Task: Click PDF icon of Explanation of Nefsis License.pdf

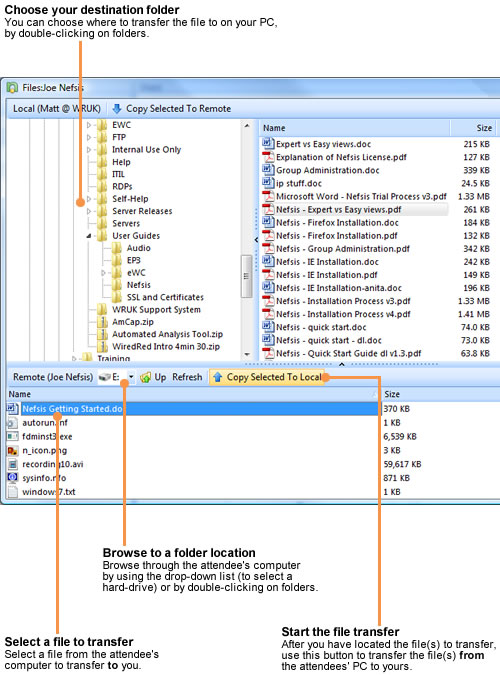Action: [x=268, y=157]
